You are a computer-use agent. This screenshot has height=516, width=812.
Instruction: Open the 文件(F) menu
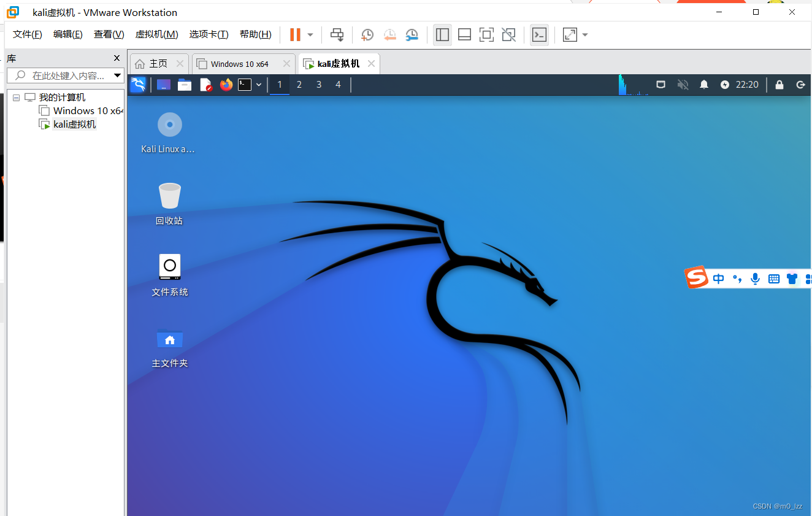[x=28, y=34]
